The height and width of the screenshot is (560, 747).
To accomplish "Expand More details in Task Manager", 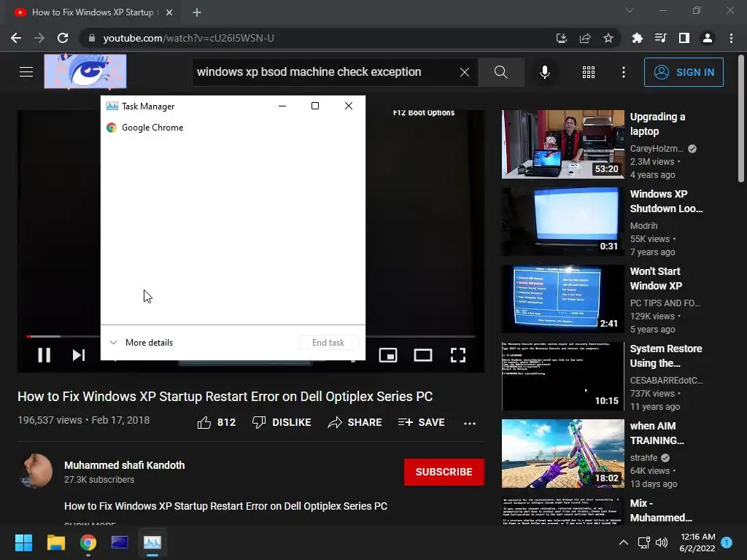I will (x=142, y=343).
